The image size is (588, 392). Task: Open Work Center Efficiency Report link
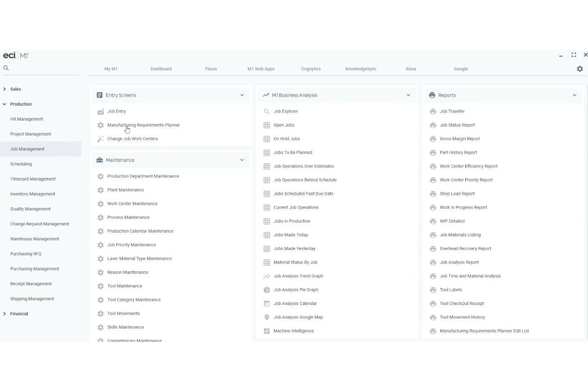468,166
